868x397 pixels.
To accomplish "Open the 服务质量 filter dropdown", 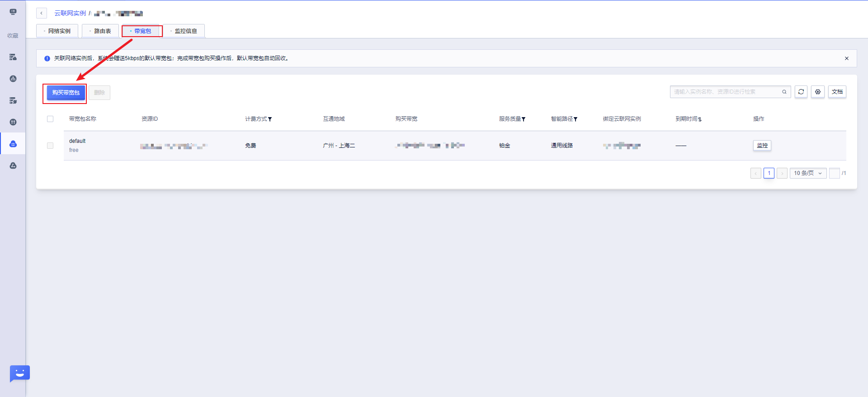I will 524,119.
